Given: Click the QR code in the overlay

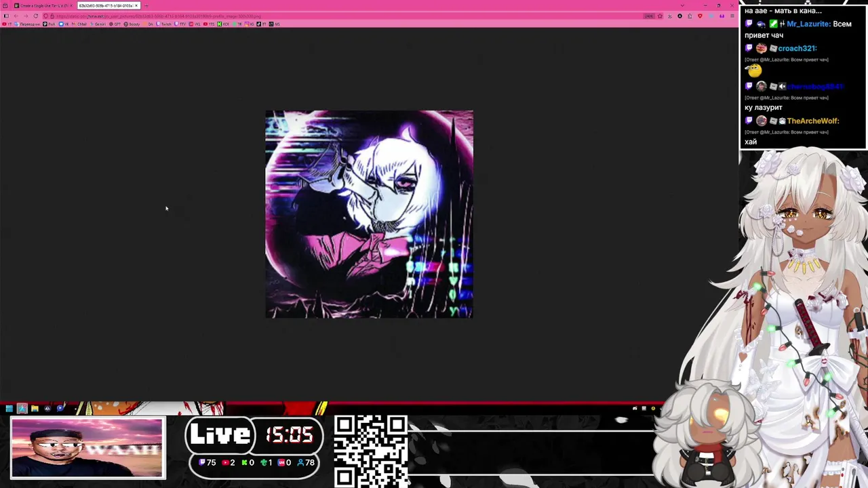Looking at the screenshot, I should point(371,451).
